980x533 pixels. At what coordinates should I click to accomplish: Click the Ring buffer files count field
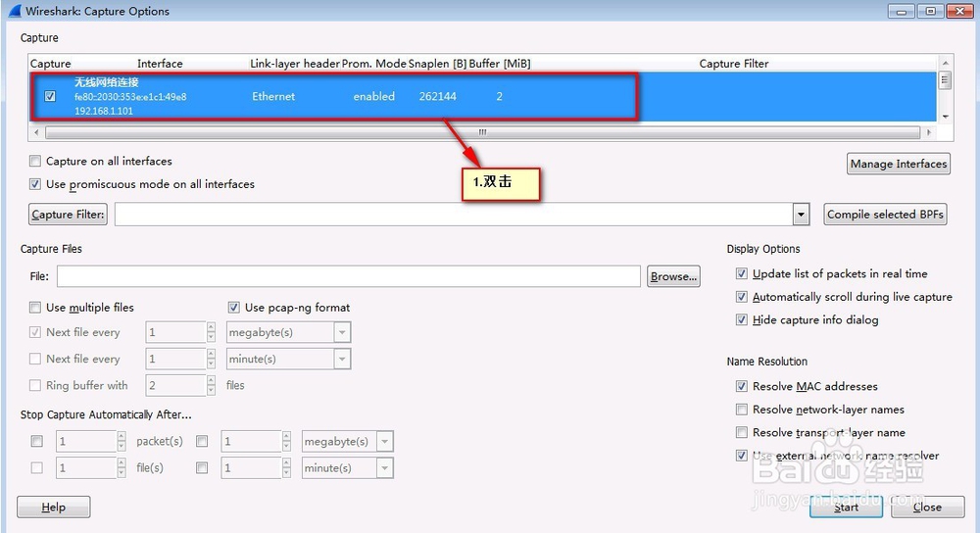pyautogui.click(x=175, y=385)
